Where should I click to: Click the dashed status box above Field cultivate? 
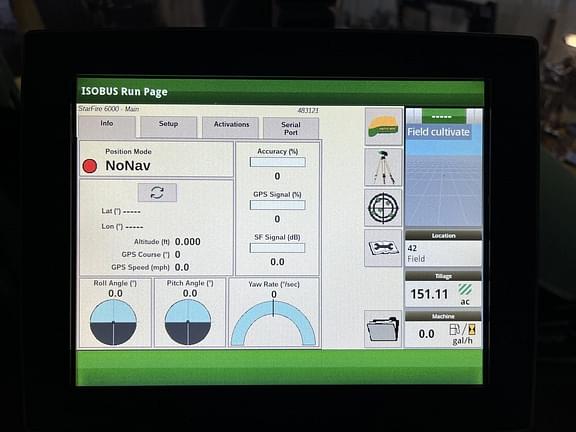(444, 116)
